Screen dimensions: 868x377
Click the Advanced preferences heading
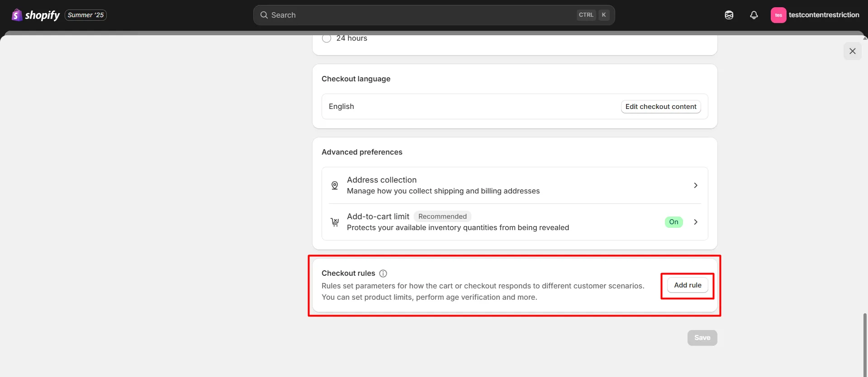(x=362, y=152)
